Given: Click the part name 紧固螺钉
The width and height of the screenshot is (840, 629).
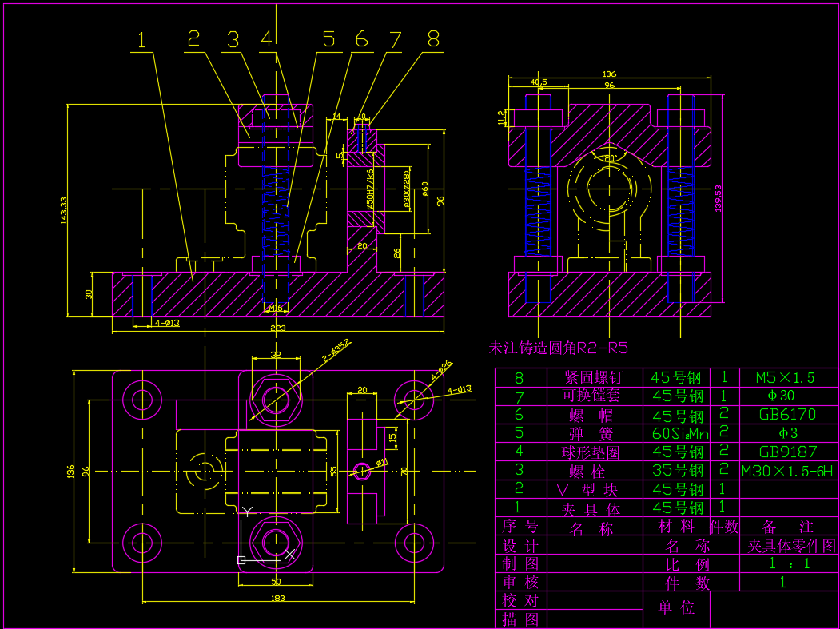Looking at the screenshot, I should click(x=594, y=377).
